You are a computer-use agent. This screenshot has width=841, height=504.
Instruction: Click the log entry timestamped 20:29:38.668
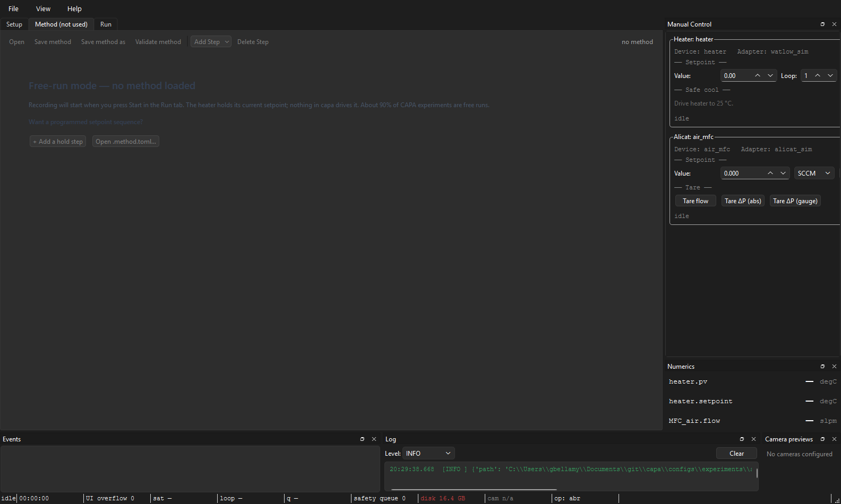(571, 470)
